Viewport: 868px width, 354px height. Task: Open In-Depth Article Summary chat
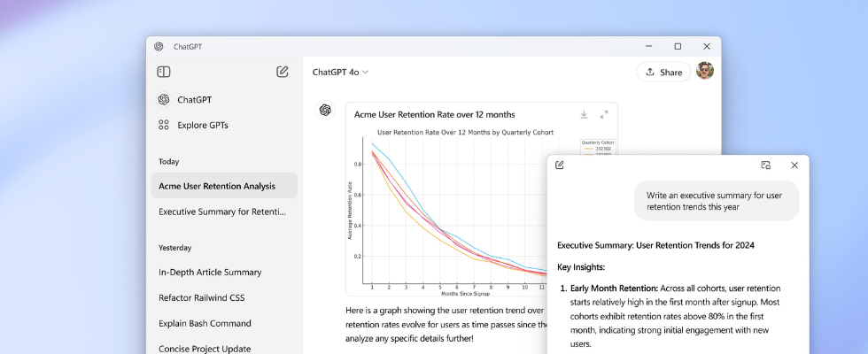coord(210,272)
